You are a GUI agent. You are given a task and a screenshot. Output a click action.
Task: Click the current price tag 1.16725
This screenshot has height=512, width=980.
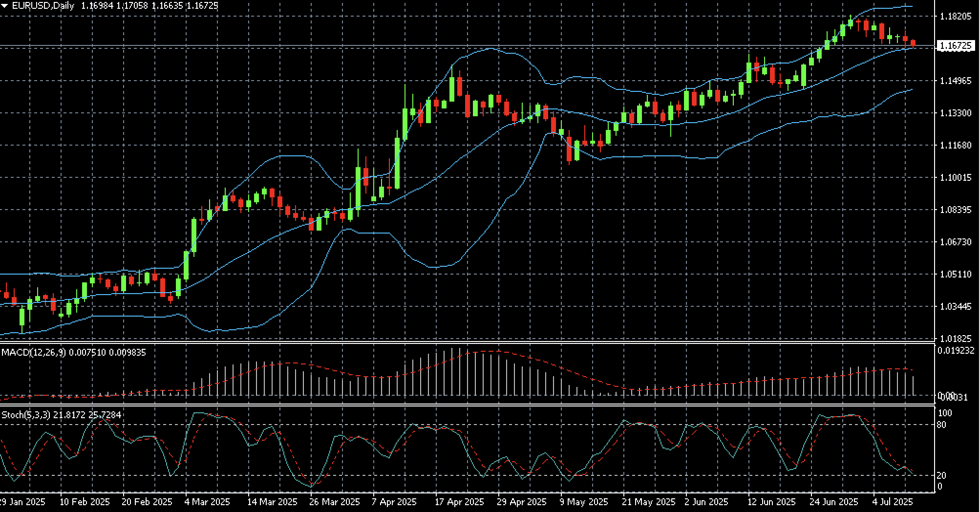(955, 46)
